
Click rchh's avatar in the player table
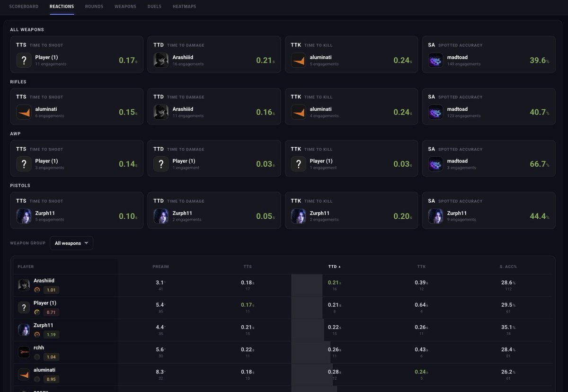24,352
